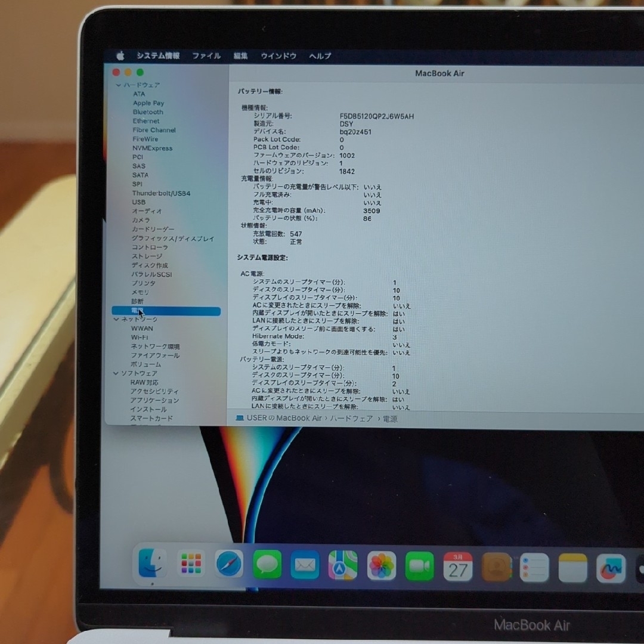Select アプリケーション in the sidebar
Image resolution: width=644 pixels, height=644 pixels.
[x=154, y=401]
